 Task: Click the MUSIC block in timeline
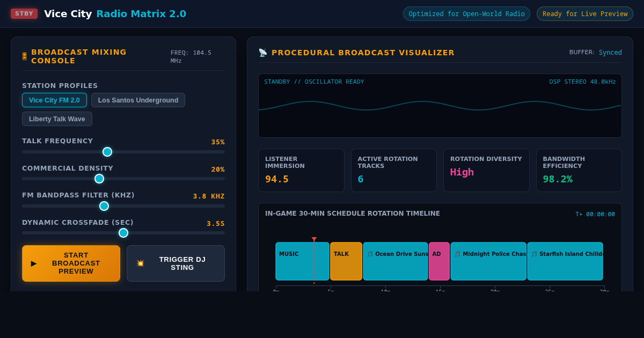(x=302, y=261)
